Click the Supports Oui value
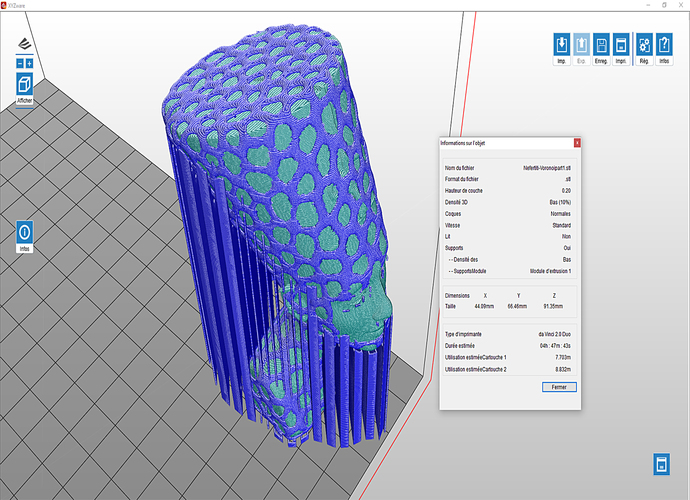The width and height of the screenshot is (690, 500). pos(567,248)
